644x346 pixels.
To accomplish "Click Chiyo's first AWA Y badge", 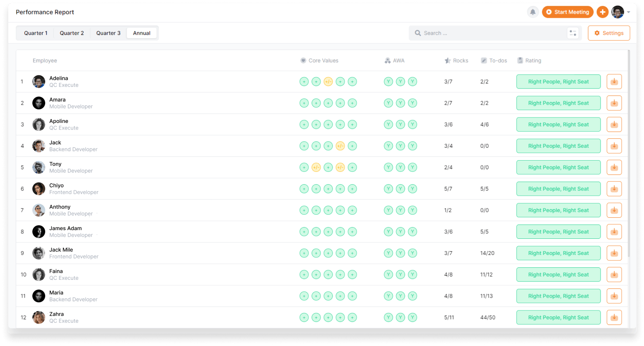I will click(x=388, y=189).
